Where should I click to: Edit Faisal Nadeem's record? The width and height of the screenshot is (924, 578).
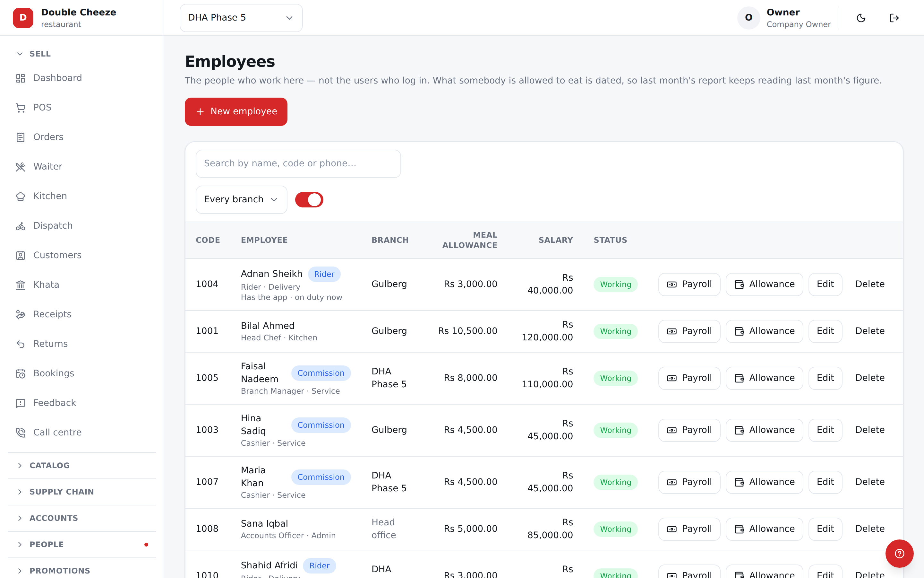(x=825, y=378)
